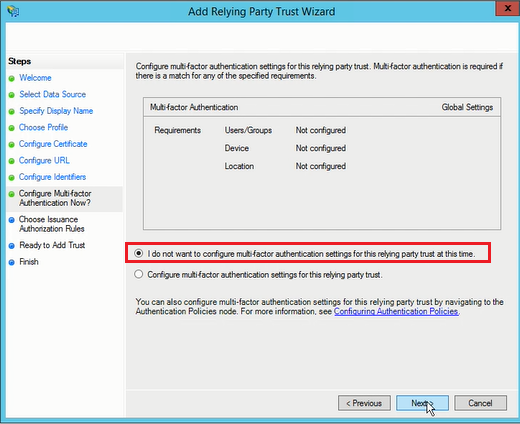Go to the Select Data Source step
Image resolution: width=520 pixels, height=424 pixels.
[x=53, y=94]
